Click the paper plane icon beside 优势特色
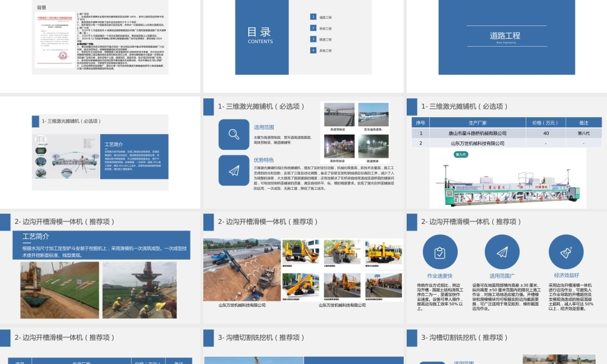Screen dimensions: 607x364 click(x=234, y=170)
